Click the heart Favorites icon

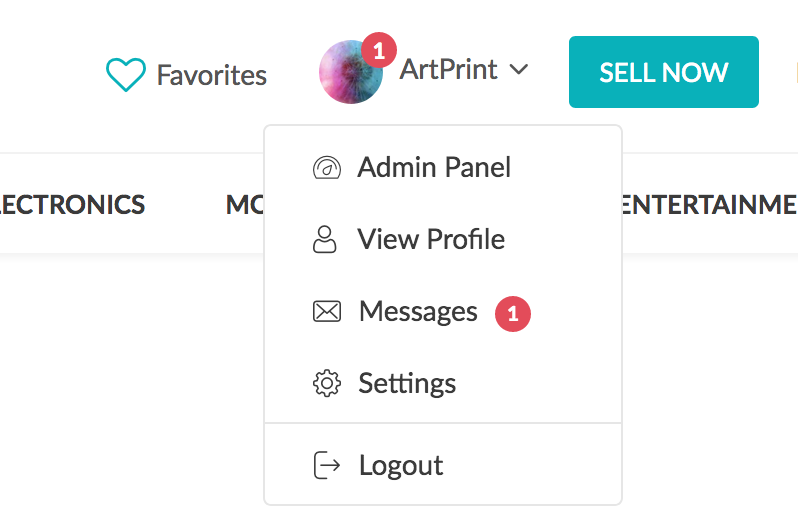[x=125, y=74]
